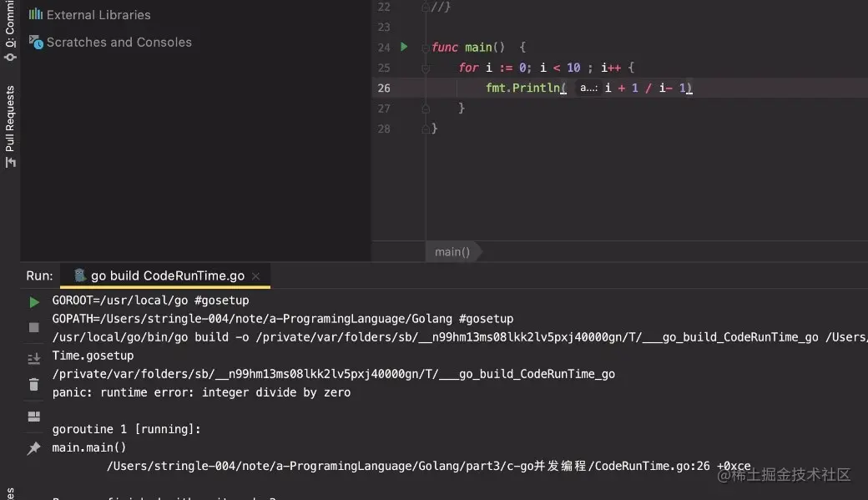Toggle scroll to end of output
868x500 pixels.
click(x=33, y=359)
